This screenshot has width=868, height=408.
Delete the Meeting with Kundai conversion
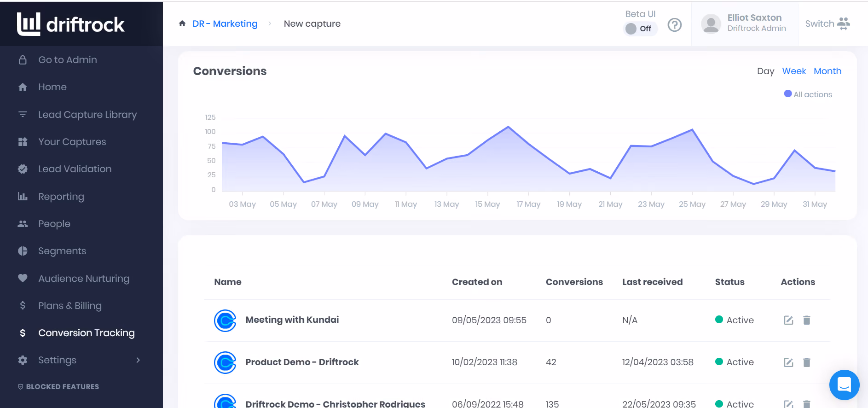807,320
